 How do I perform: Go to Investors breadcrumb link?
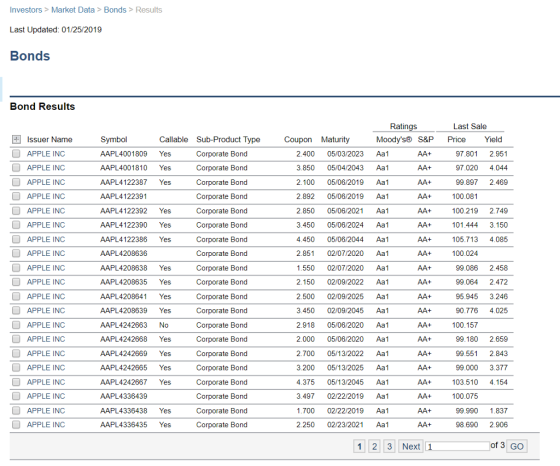tap(26, 10)
